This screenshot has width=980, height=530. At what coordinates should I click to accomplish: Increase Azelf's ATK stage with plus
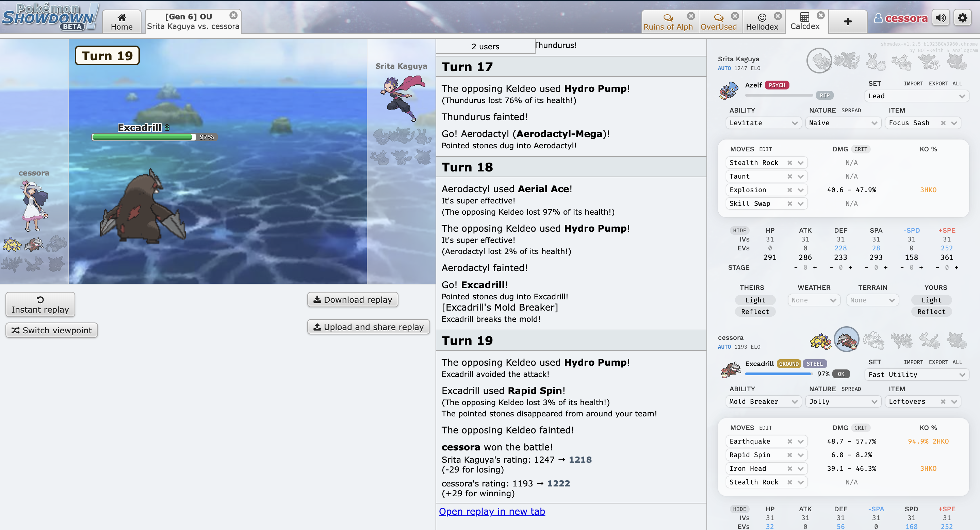point(815,268)
